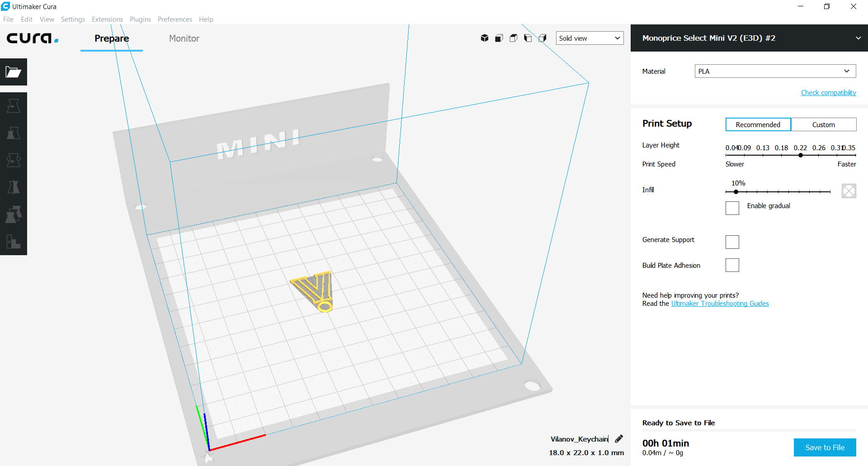Minimize the Ultimaker Cura window
This screenshot has height=466, width=868.
tap(801, 6)
